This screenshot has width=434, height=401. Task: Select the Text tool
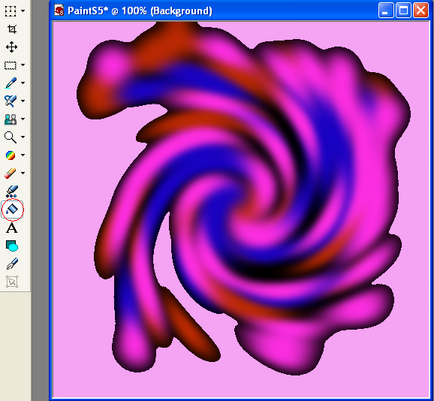tap(12, 228)
